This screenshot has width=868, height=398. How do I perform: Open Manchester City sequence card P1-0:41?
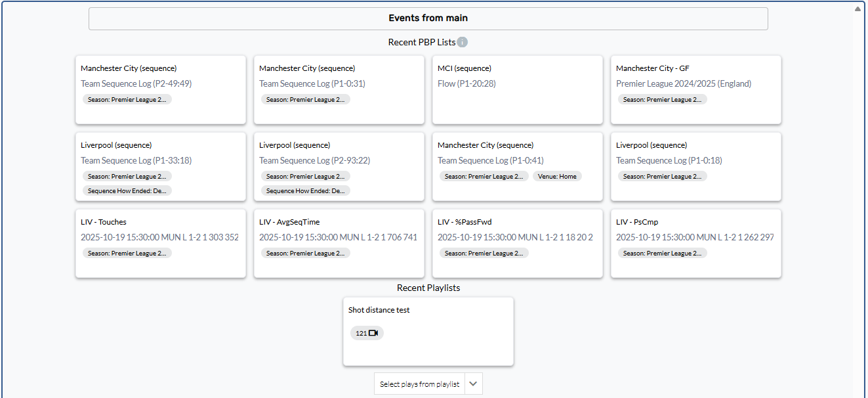[x=518, y=166]
